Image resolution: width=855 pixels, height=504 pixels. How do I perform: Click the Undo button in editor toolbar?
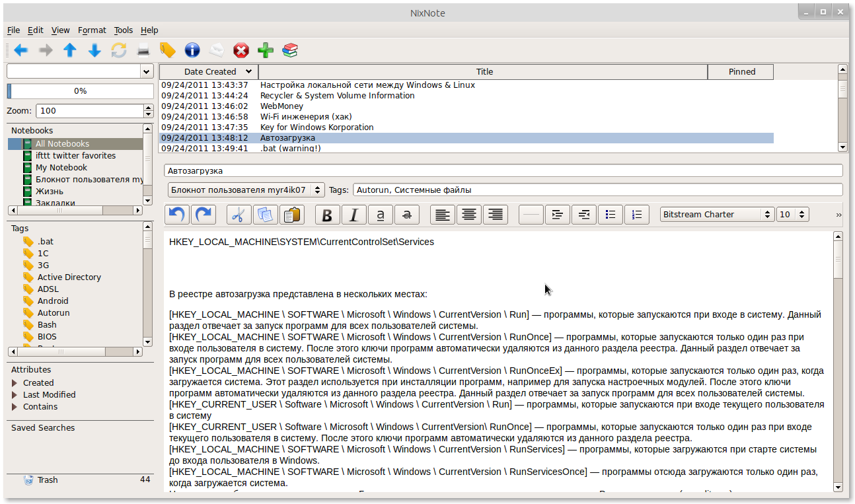178,214
